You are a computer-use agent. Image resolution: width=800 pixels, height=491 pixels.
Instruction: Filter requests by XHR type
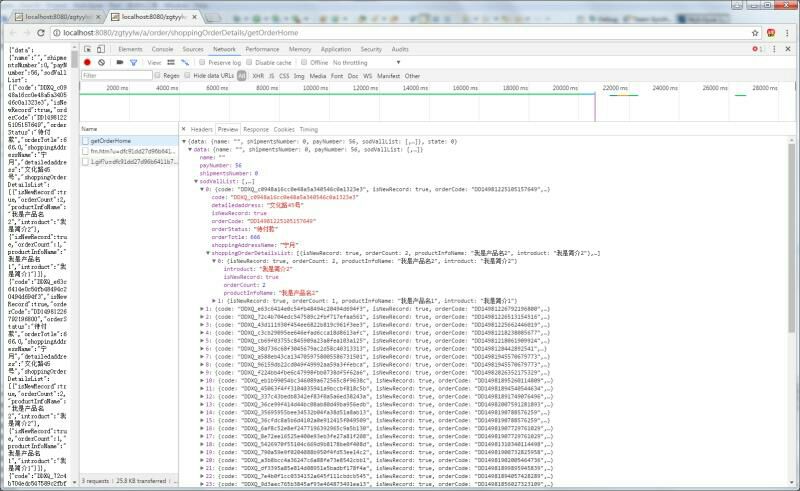click(x=258, y=75)
